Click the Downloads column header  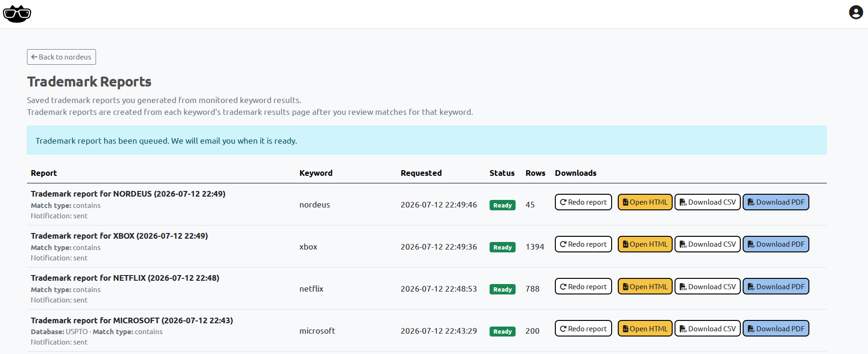coord(576,173)
